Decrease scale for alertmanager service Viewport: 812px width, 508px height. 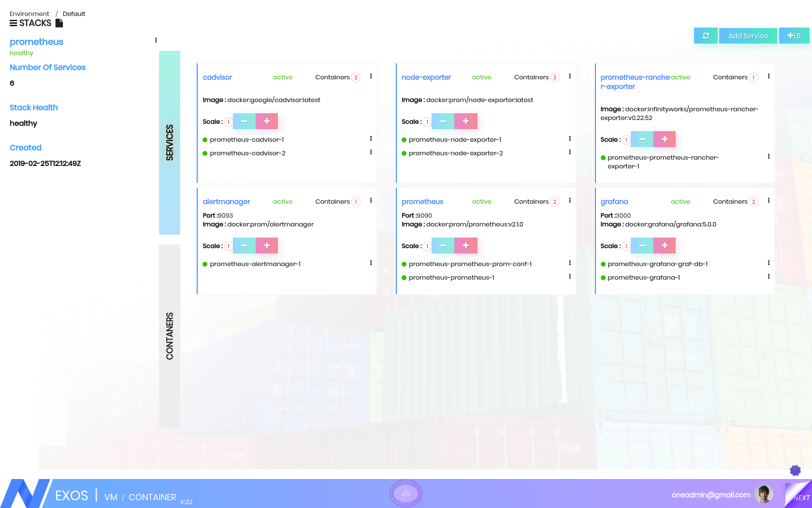tap(245, 246)
